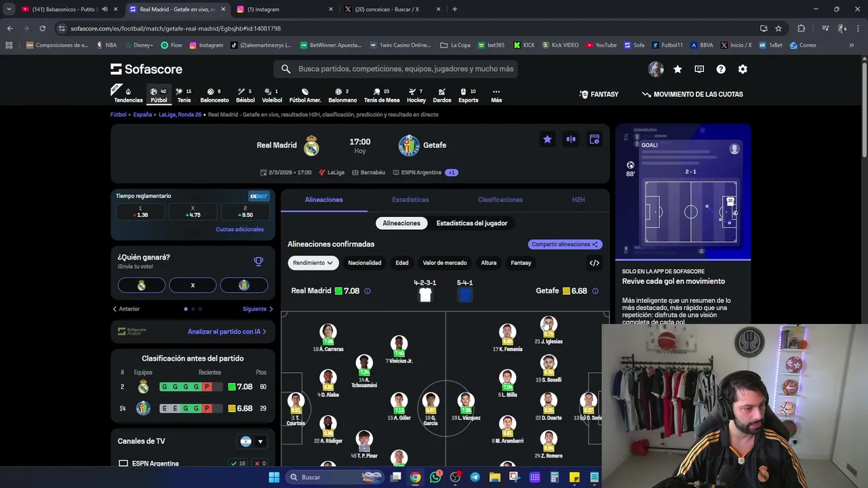This screenshot has height=488, width=868.
Task: Switch to the Instagram browser tab
Action: coord(285,9)
